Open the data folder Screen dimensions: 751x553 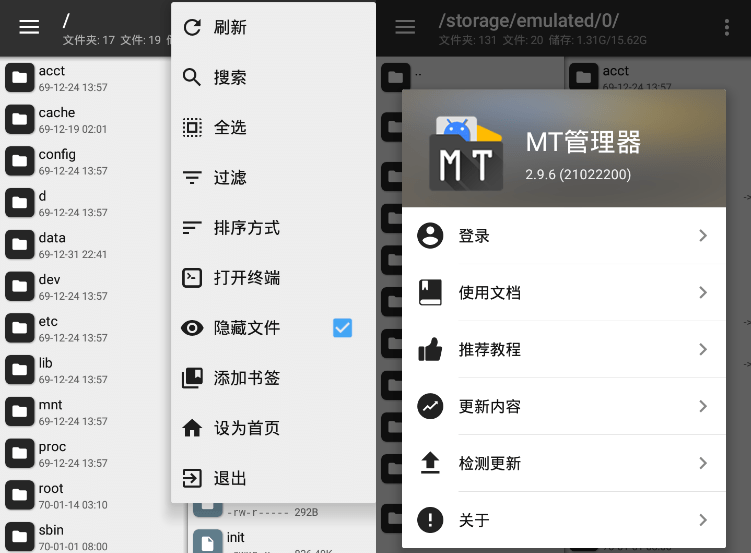click(x=86, y=245)
